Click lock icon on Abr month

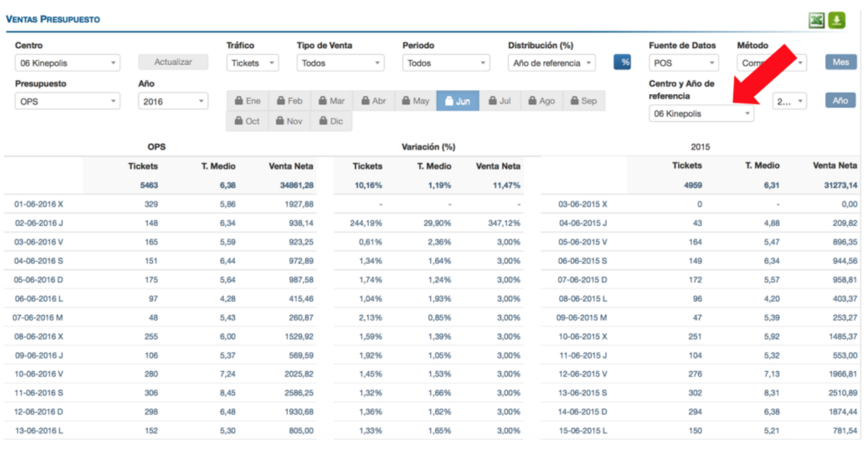[365, 101]
